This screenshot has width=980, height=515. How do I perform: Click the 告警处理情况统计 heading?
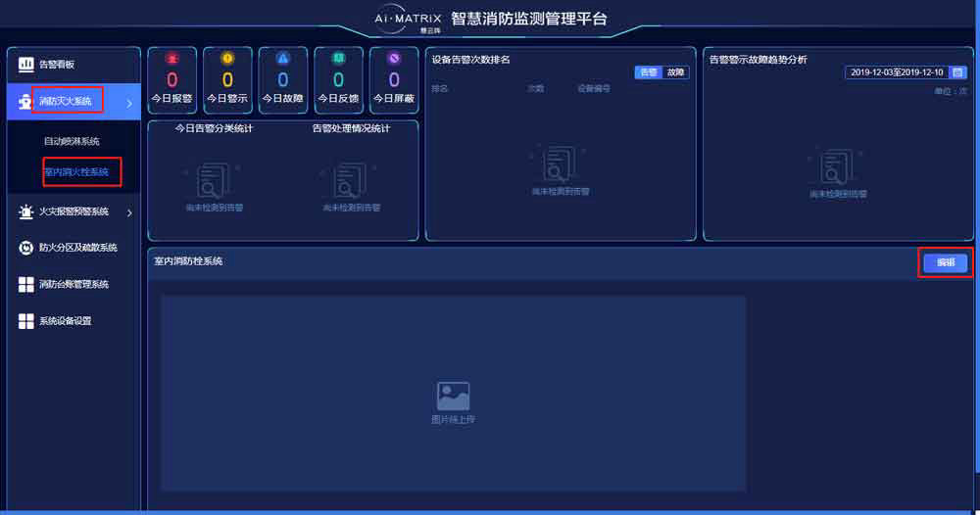tap(351, 128)
